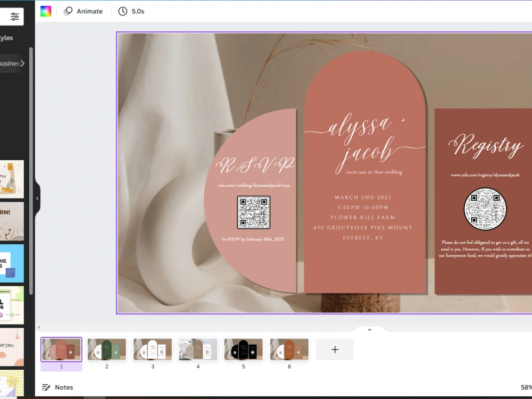Select the zola.com/wedding/alyssaandjacob/rsvp text

(x=254, y=185)
